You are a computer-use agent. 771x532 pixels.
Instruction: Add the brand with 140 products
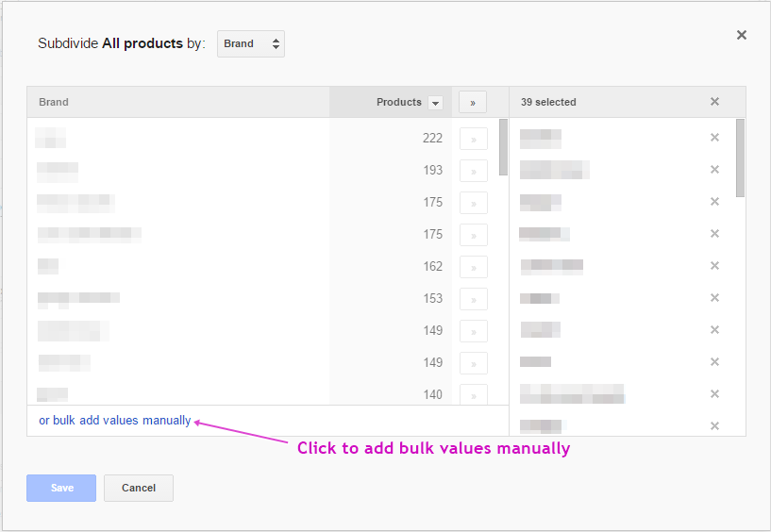click(x=473, y=394)
